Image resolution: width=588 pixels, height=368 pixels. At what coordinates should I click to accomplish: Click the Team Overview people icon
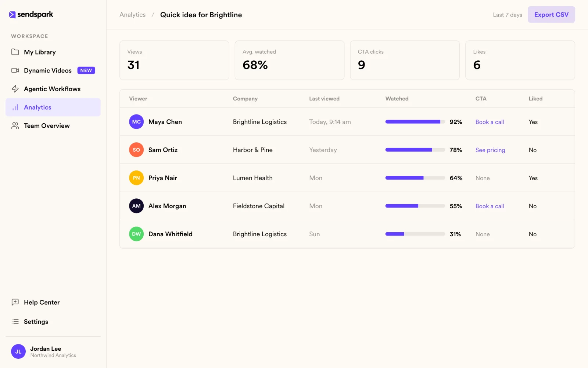tap(15, 125)
